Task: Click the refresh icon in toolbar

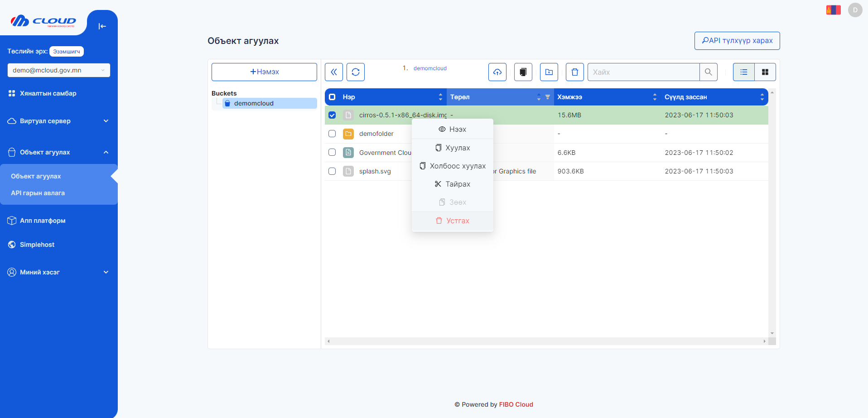Action: (x=356, y=72)
